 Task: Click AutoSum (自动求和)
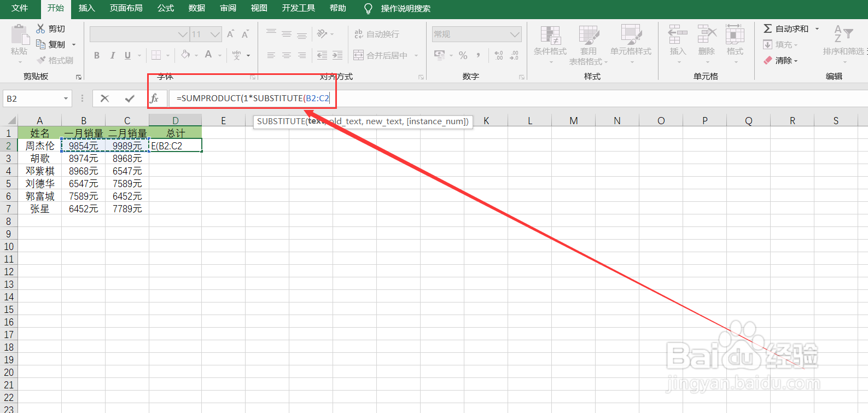click(x=786, y=28)
